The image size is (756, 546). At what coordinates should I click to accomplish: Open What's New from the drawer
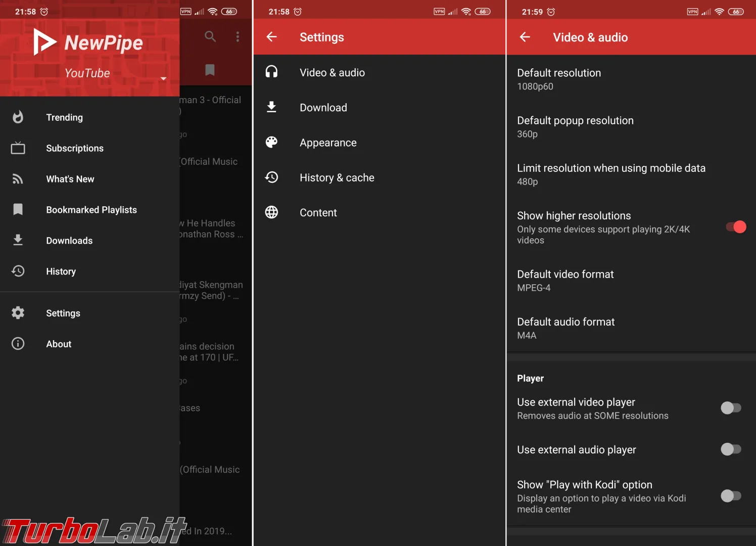click(x=89, y=179)
